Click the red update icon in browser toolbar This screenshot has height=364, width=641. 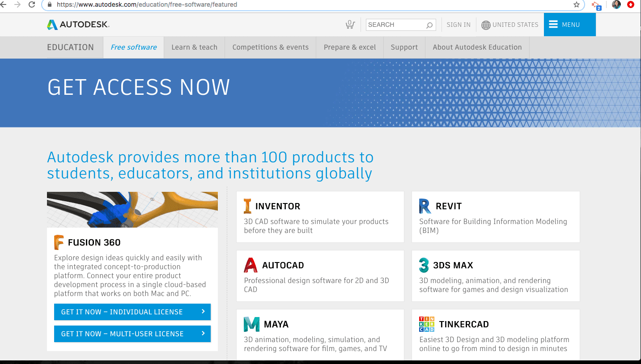click(631, 4)
